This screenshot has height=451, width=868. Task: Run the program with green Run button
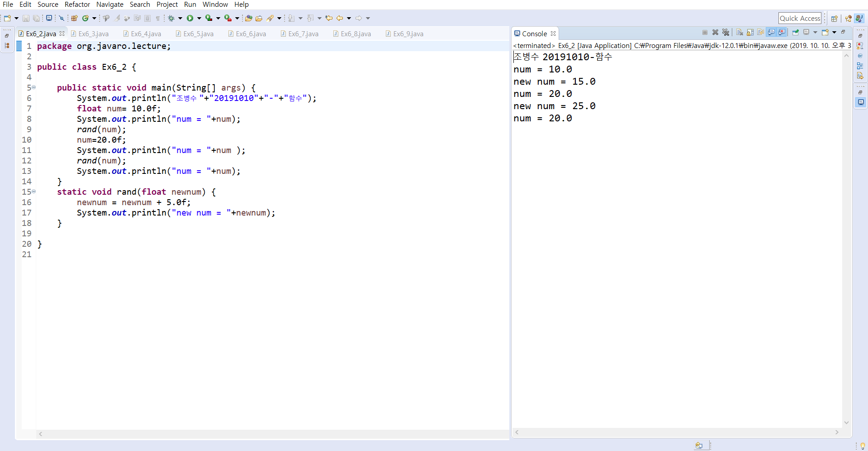click(190, 19)
